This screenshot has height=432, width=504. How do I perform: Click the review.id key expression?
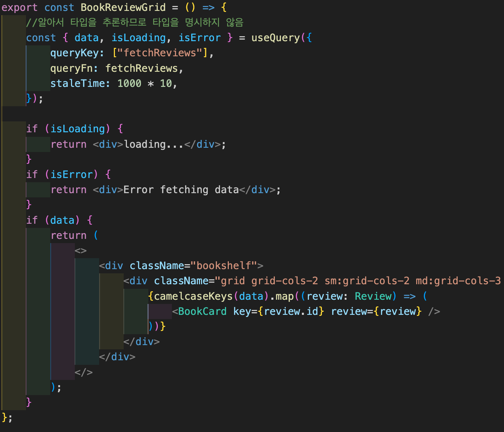click(292, 311)
